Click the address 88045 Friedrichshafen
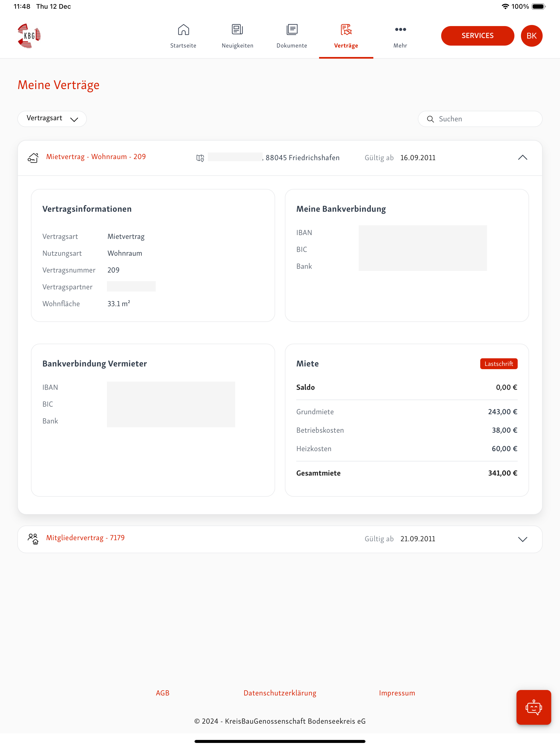 coord(303,158)
